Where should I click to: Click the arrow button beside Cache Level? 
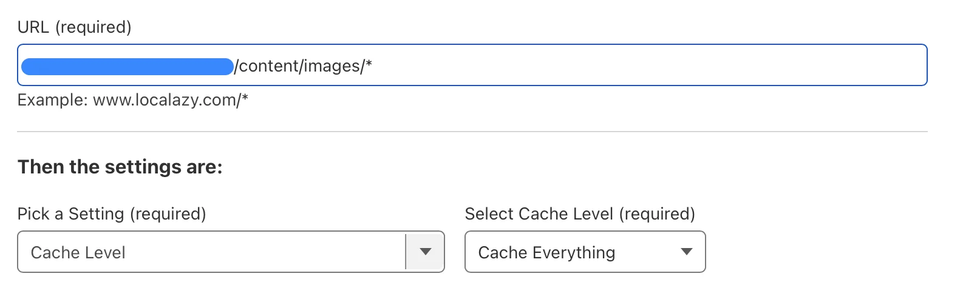(x=425, y=252)
